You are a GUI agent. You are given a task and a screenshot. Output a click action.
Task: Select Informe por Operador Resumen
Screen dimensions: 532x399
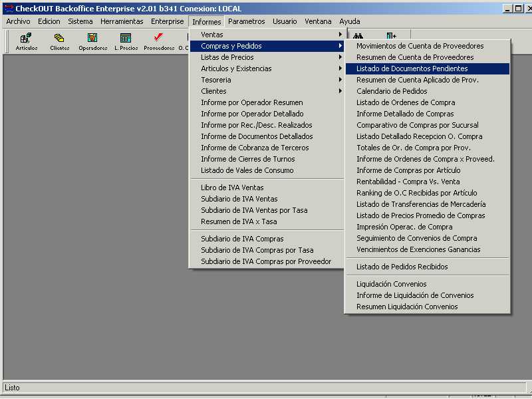point(267,102)
